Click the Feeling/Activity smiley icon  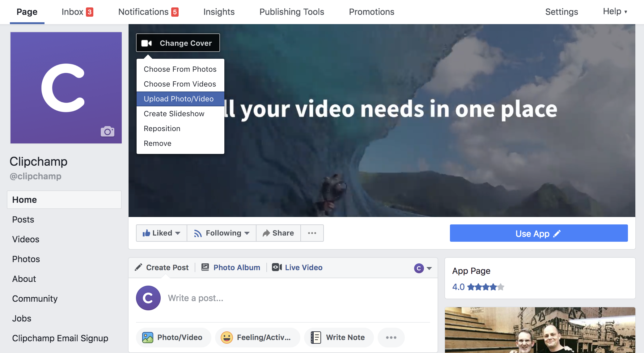[x=228, y=337]
